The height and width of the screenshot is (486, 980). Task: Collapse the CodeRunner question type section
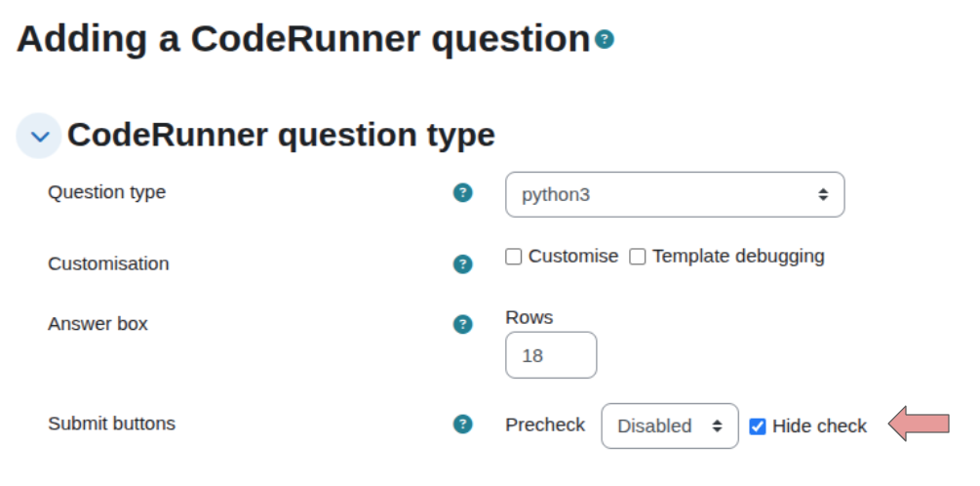tap(40, 137)
